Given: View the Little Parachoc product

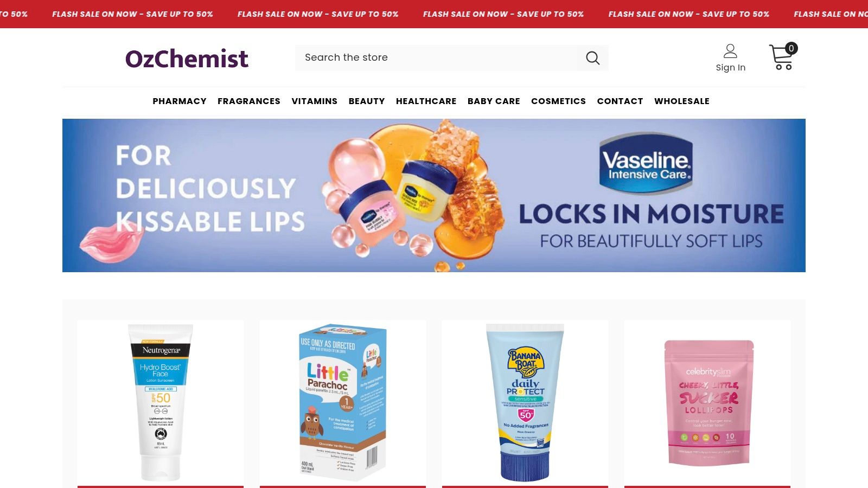Looking at the screenshot, I should 343,402.
